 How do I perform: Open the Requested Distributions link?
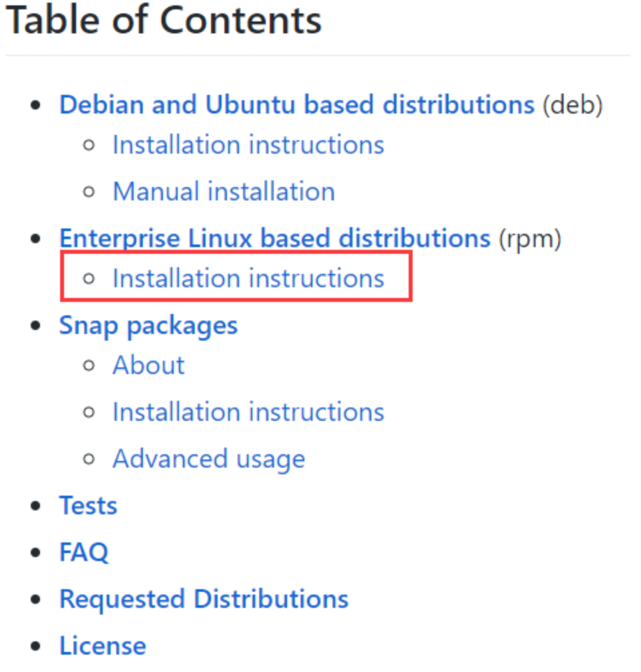pyautogui.click(x=204, y=599)
